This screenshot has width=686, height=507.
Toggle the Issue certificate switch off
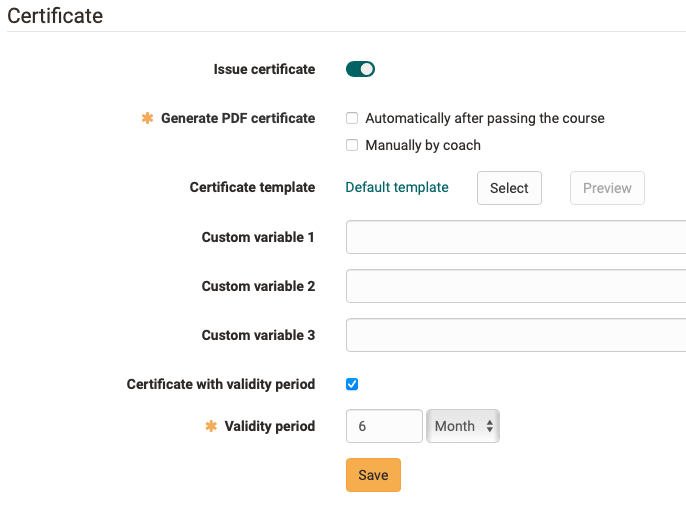(x=360, y=69)
